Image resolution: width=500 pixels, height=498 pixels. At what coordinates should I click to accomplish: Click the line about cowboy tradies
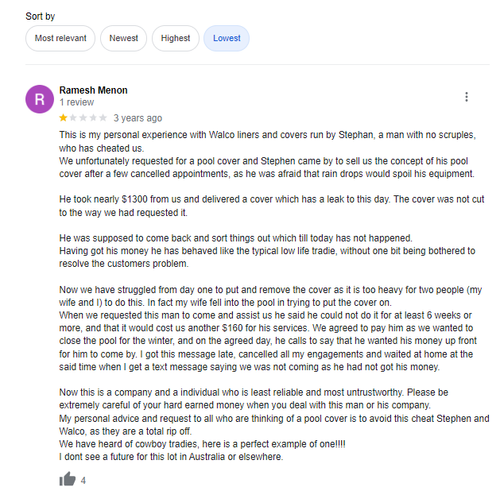[x=202, y=444]
